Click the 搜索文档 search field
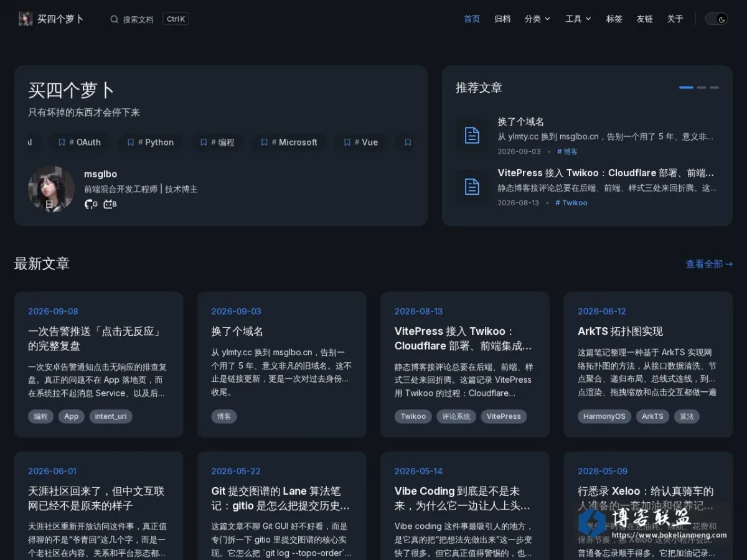 tap(149, 19)
